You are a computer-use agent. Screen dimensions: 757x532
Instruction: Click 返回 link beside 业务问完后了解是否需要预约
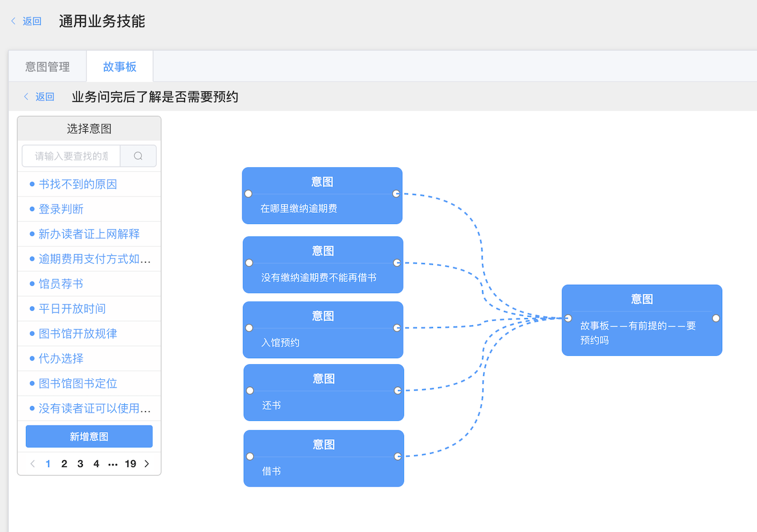(38, 97)
